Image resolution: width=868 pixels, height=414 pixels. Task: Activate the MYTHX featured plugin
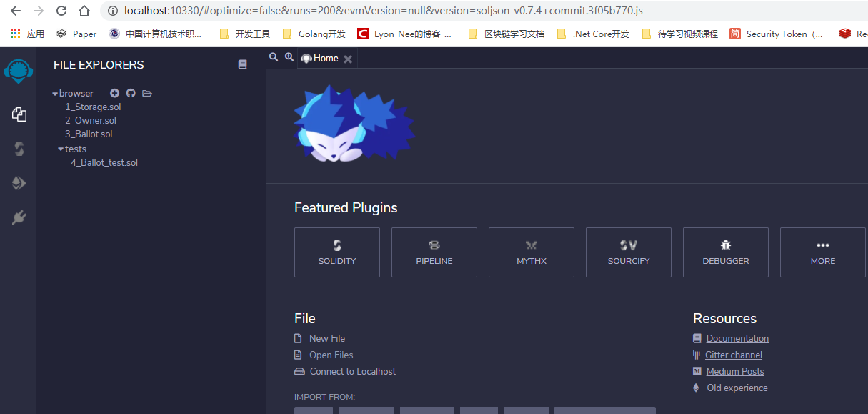[532, 252]
